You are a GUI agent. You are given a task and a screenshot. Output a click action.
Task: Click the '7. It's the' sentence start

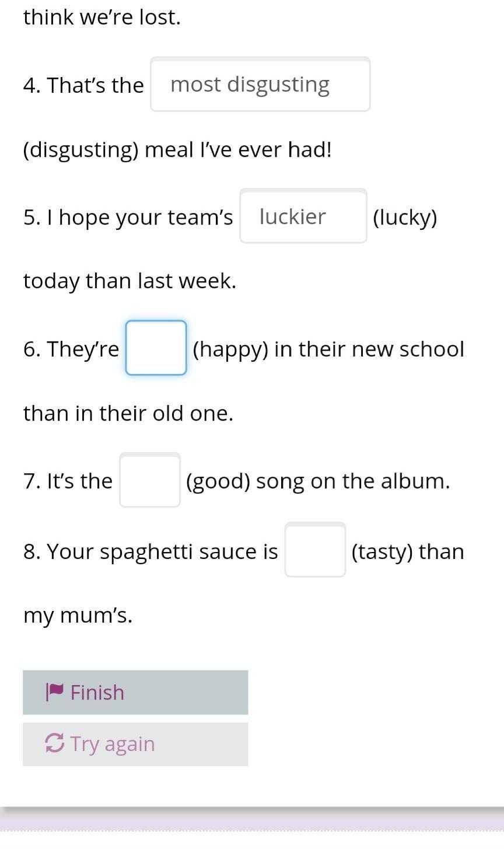tap(68, 481)
